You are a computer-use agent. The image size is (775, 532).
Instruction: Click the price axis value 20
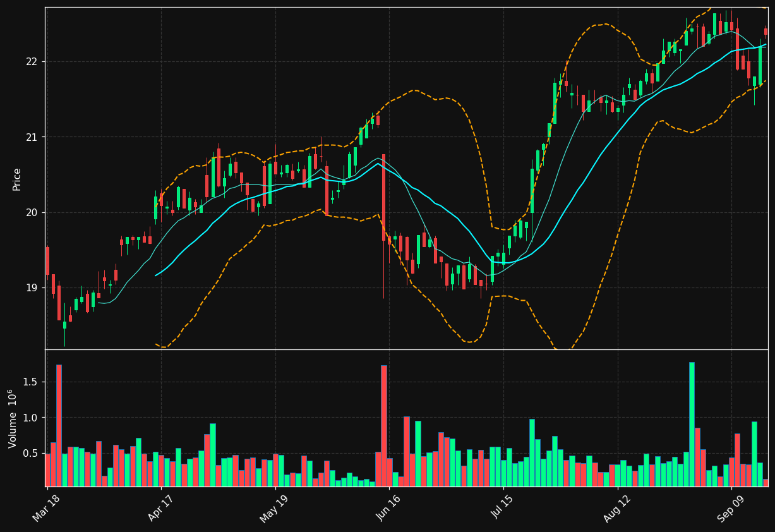32,212
